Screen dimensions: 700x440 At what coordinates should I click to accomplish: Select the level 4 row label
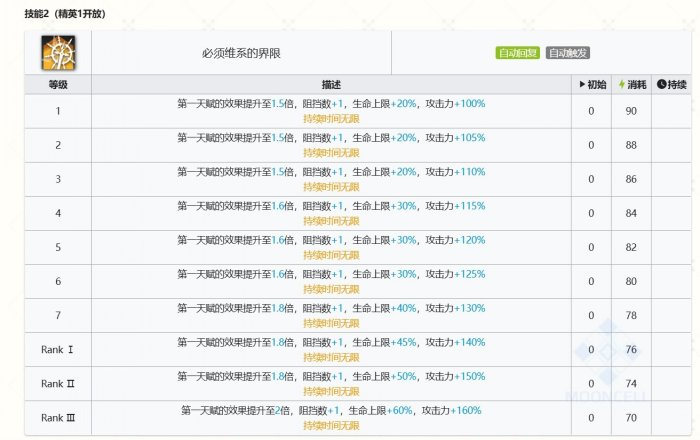[x=58, y=213]
